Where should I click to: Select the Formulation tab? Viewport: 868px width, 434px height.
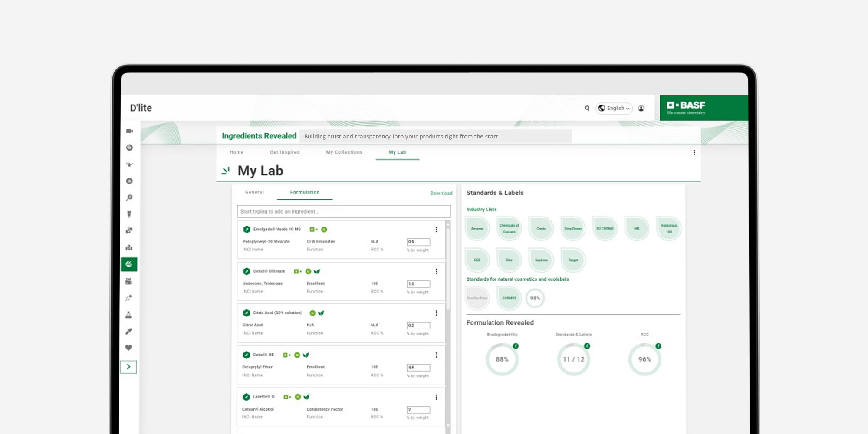305,192
